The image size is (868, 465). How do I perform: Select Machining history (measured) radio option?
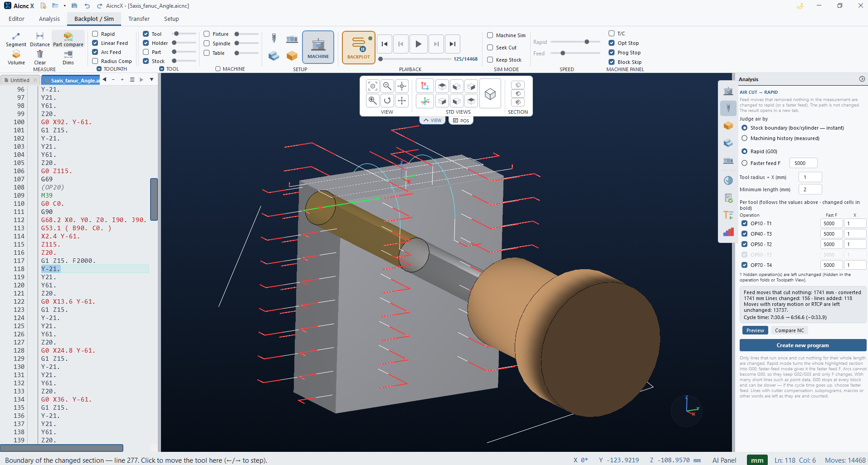point(745,138)
